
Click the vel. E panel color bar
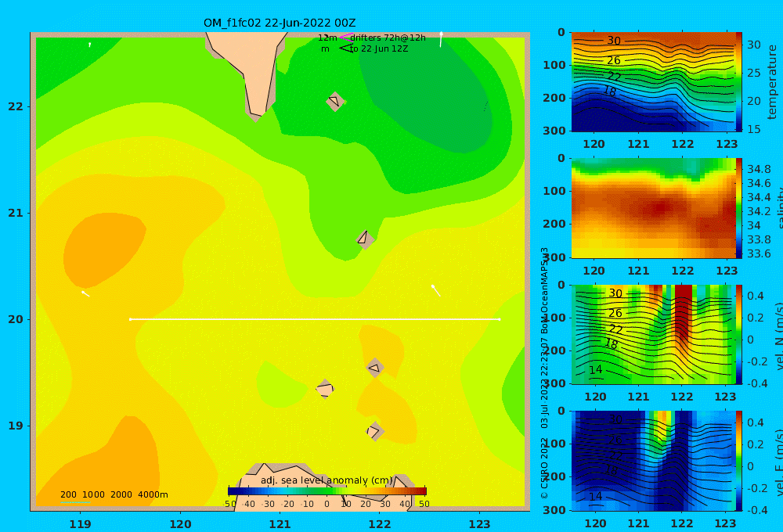tap(739, 461)
